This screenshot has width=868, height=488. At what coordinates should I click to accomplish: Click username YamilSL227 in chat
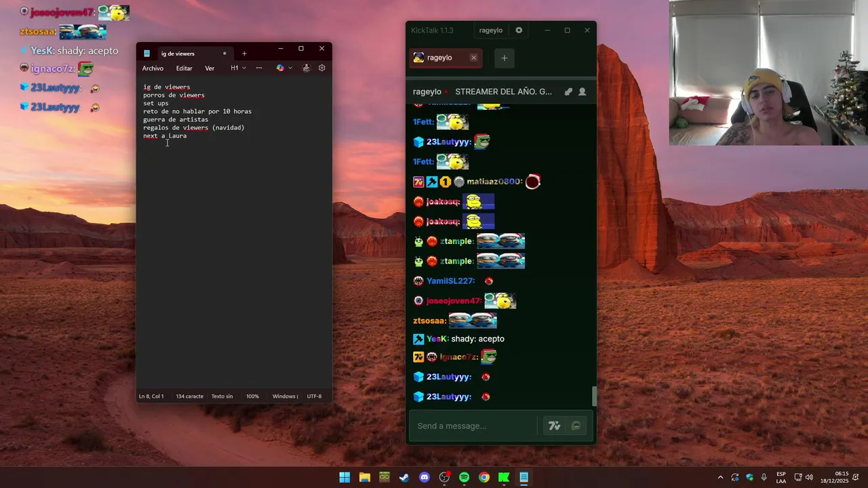tap(450, 281)
